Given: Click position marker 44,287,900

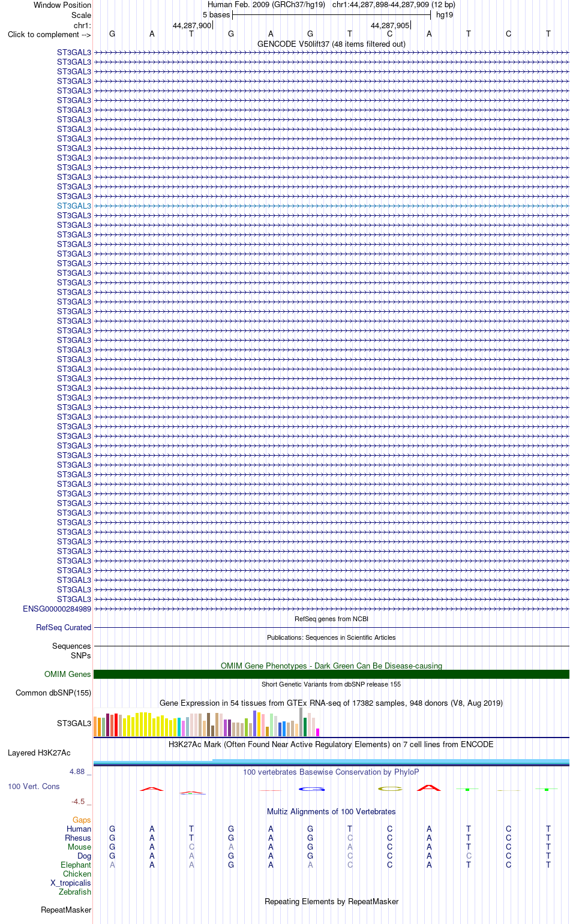Looking at the screenshot, I should (x=192, y=25).
